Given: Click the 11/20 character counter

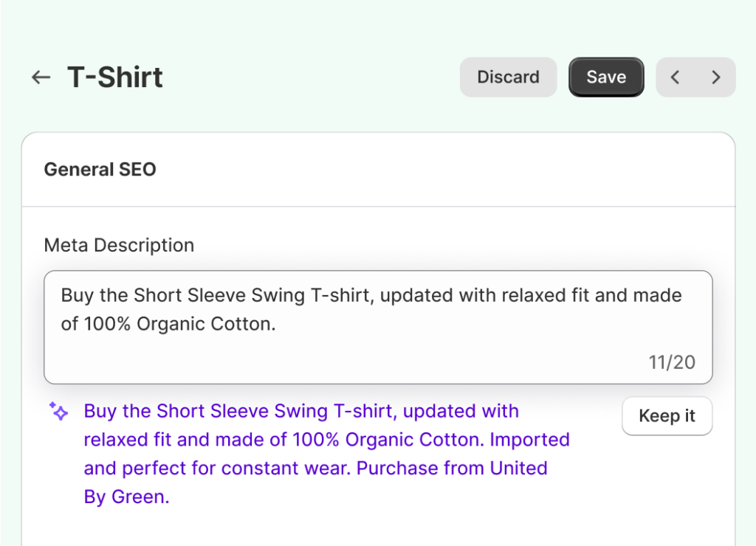Looking at the screenshot, I should click(x=672, y=362).
